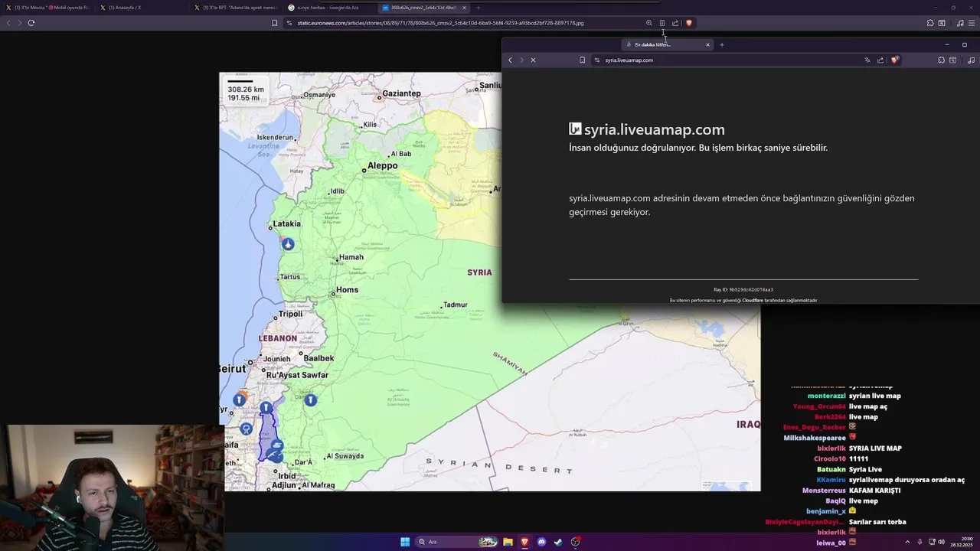Click the Brave Shields icon beside euronews URL
Viewport: 980px width, 551px height.
pyautogui.click(x=688, y=23)
